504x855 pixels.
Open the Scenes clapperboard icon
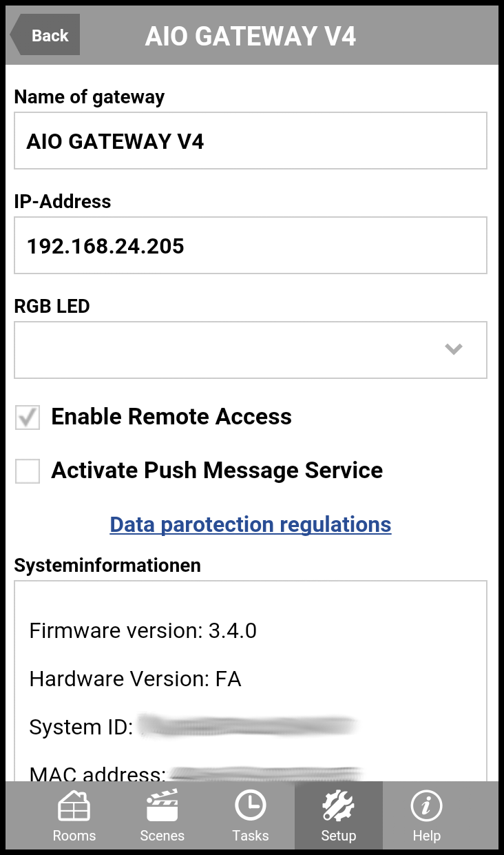coord(162,806)
